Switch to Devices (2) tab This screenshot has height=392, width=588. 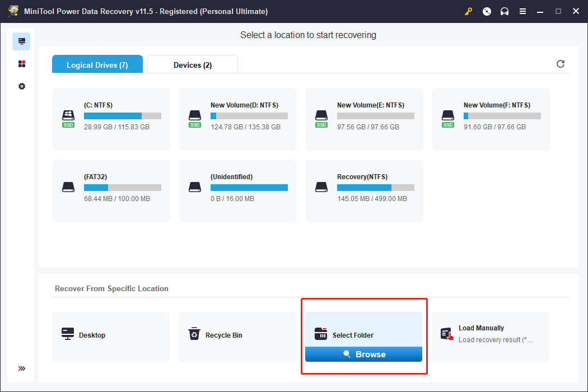point(193,64)
